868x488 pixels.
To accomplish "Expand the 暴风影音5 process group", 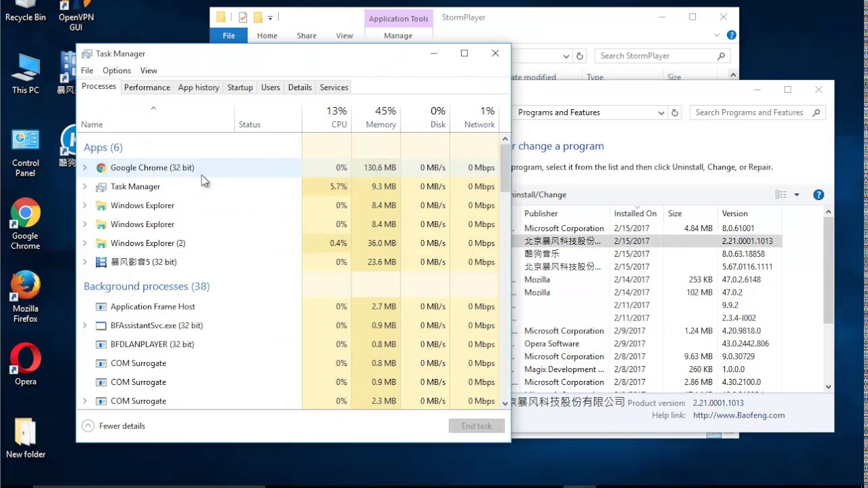I will [85, 262].
